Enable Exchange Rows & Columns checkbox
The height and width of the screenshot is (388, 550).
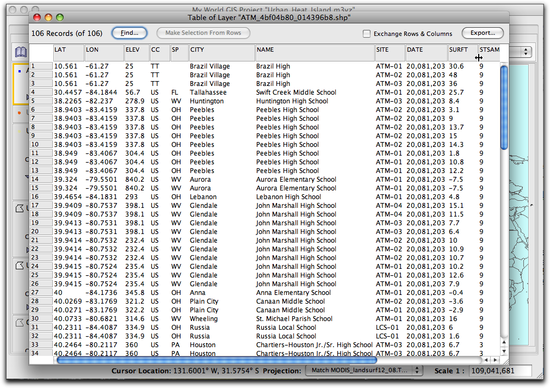pos(367,34)
